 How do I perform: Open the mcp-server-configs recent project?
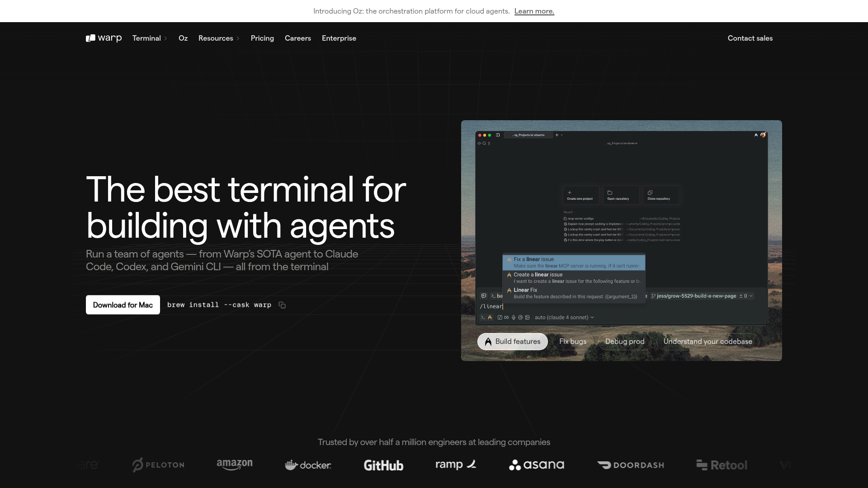click(x=622, y=219)
